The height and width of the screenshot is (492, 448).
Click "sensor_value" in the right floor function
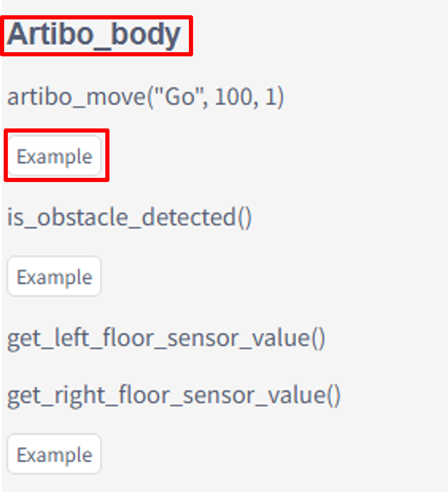pos(254,396)
